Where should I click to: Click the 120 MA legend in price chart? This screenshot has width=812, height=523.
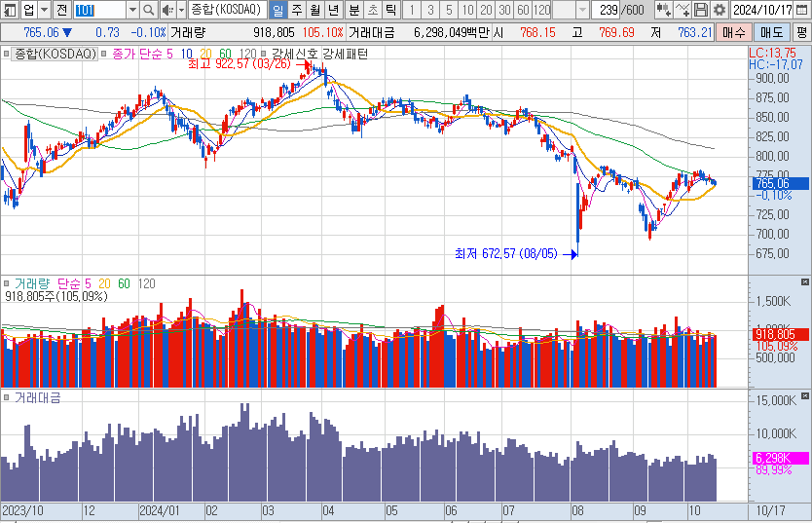tap(247, 54)
